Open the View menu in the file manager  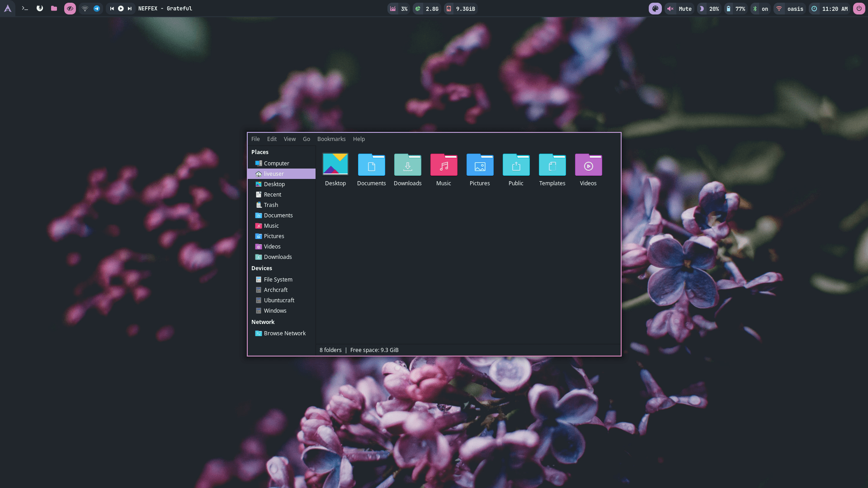(x=289, y=139)
